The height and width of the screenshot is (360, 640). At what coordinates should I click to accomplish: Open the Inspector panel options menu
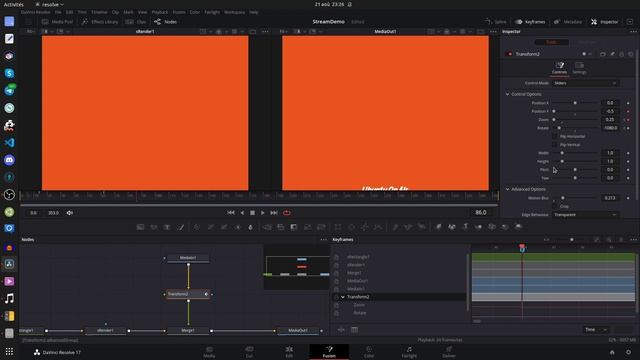coord(633,31)
